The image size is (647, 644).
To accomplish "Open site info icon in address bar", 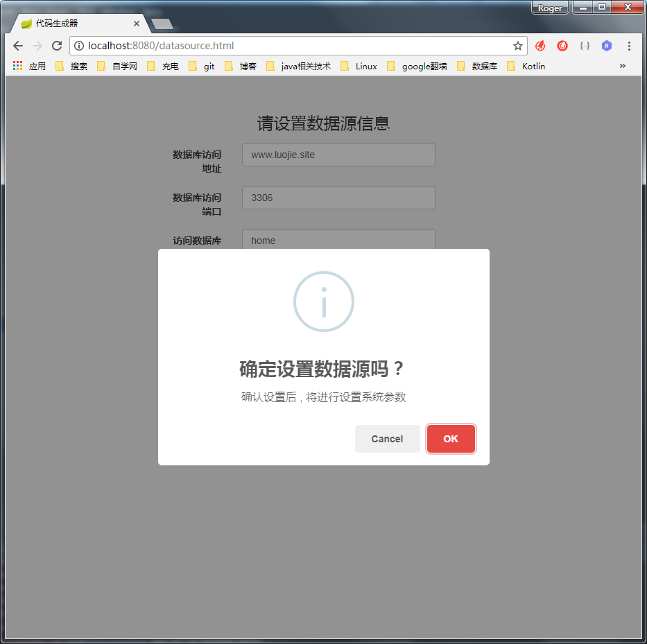I will point(79,46).
